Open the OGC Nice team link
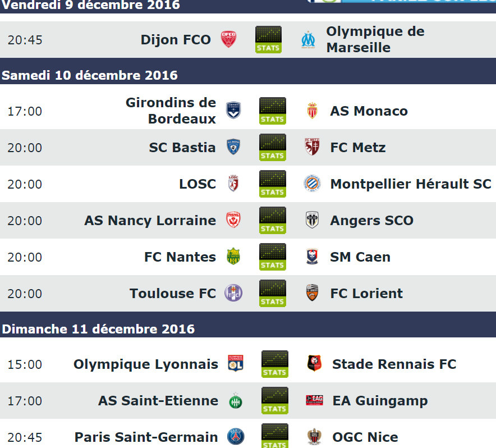The width and height of the screenshot is (496, 448). click(x=365, y=437)
